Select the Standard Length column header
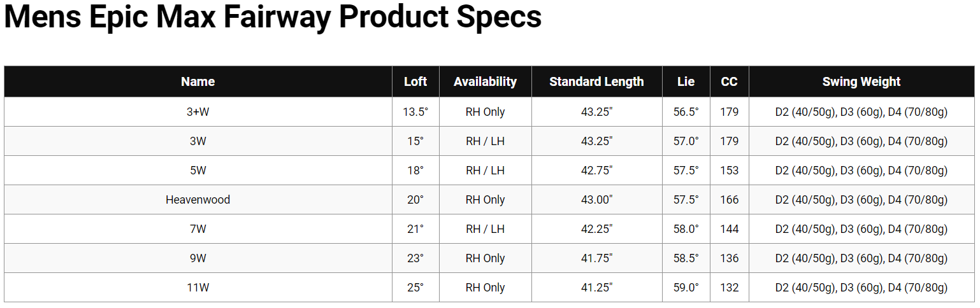Image resolution: width=980 pixels, height=308 pixels. coord(596,81)
